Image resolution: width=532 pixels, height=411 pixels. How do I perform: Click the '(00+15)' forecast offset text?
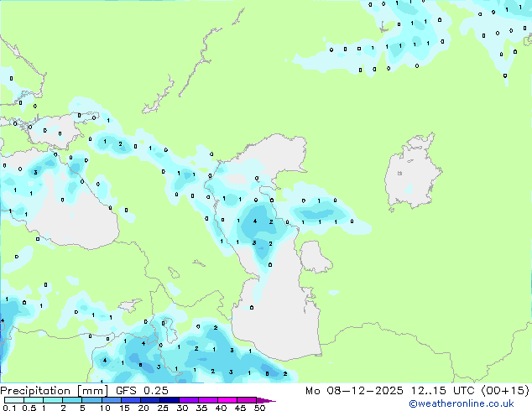point(505,391)
